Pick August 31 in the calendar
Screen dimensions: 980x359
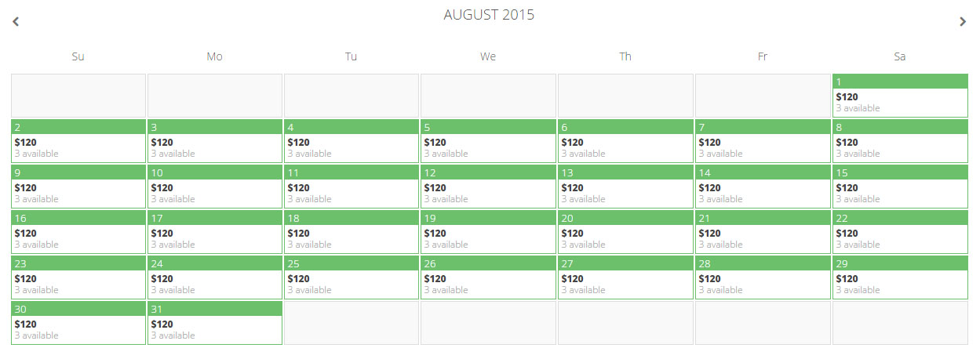[x=214, y=323]
